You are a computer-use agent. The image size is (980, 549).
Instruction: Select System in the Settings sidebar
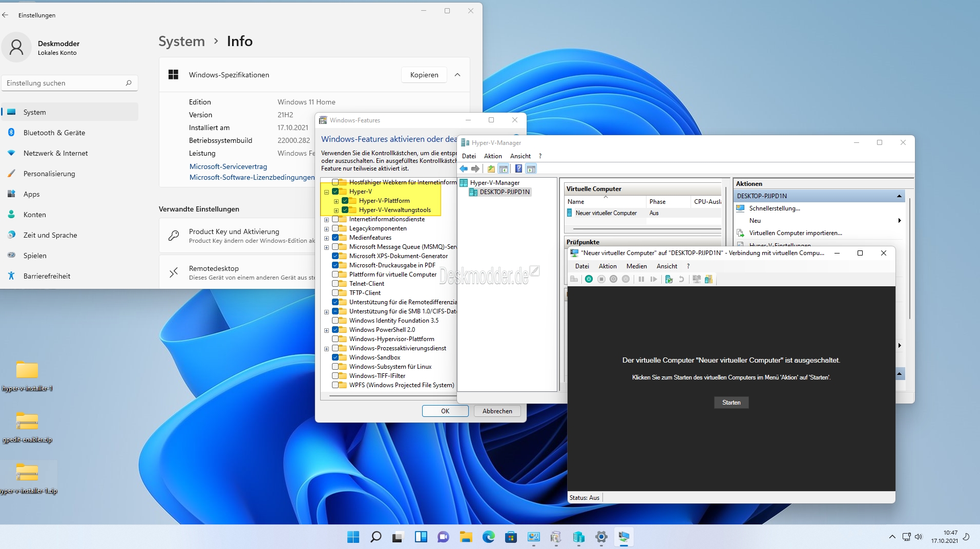(x=70, y=112)
